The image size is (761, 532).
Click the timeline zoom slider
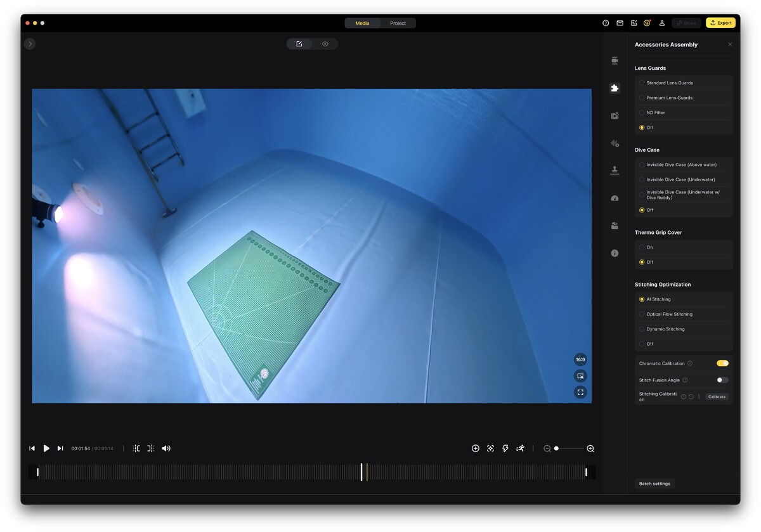pyautogui.click(x=569, y=448)
